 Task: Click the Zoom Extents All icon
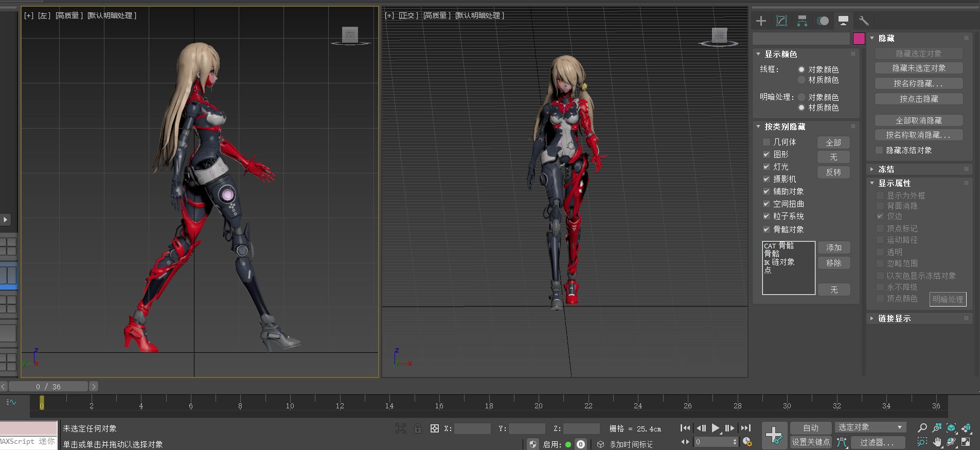coord(966,428)
